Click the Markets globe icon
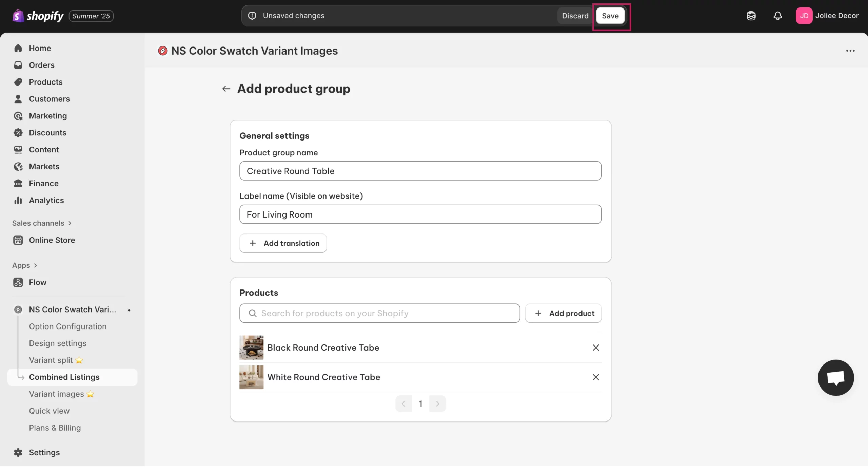 pyautogui.click(x=18, y=167)
